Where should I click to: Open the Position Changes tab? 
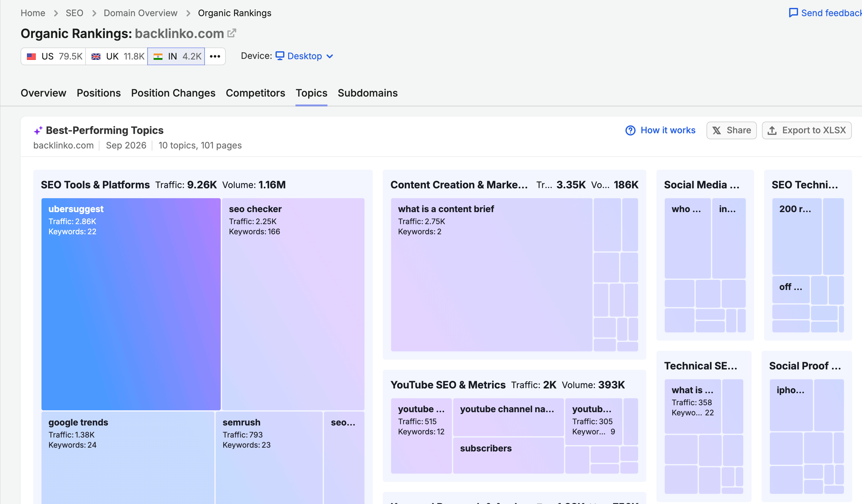pyautogui.click(x=173, y=93)
